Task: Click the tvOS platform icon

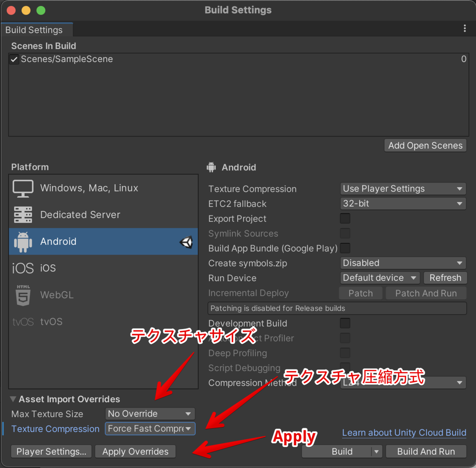Action: tap(23, 322)
